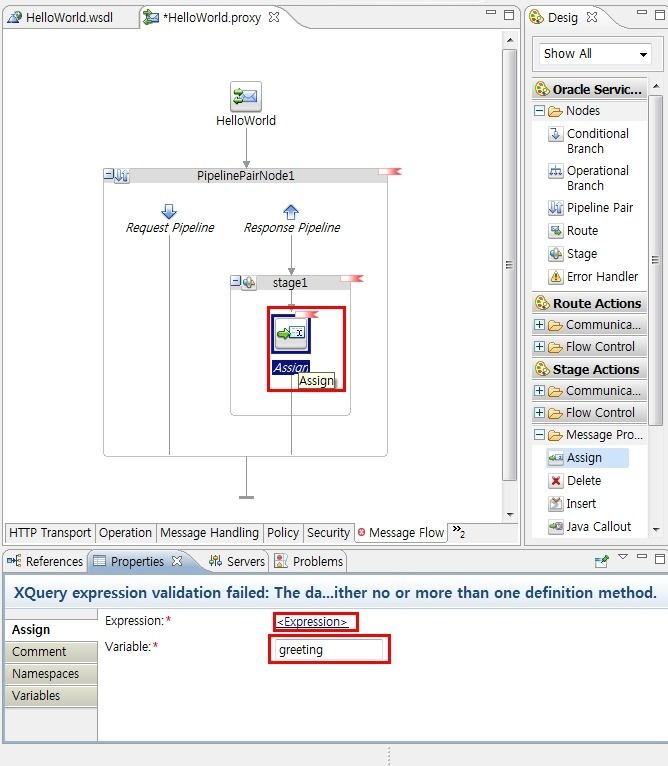Collapse the Nodes folder in palette
Screen dimensions: 668x766
point(539,110)
